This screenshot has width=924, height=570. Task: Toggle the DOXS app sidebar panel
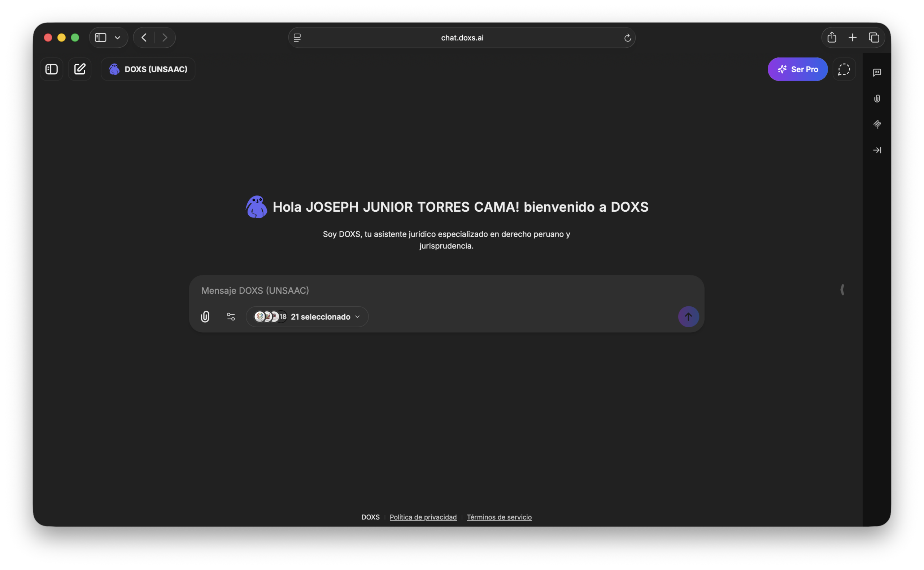[52, 69]
